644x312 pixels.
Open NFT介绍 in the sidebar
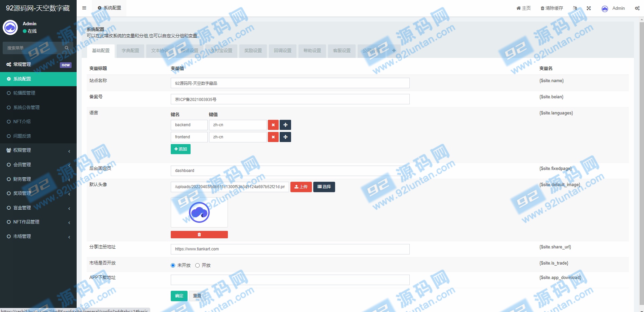tap(38, 122)
